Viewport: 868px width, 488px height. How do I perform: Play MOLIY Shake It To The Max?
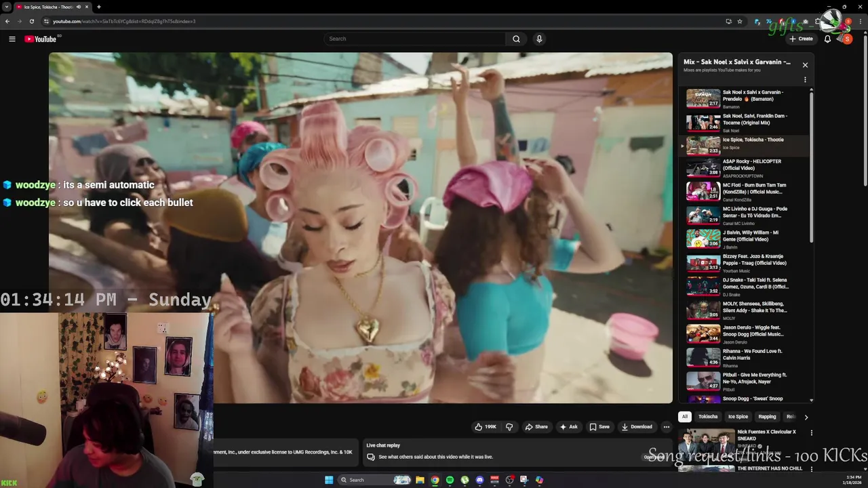coord(744,310)
